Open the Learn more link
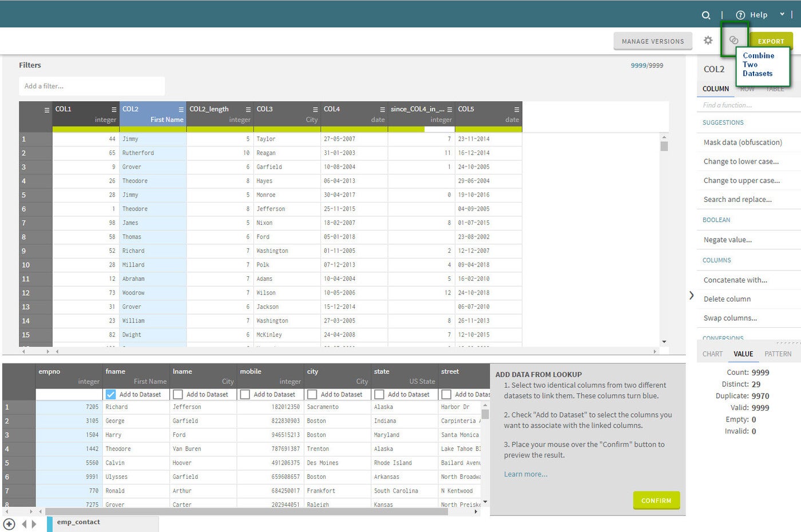The width and height of the screenshot is (801, 532). pyautogui.click(x=525, y=474)
